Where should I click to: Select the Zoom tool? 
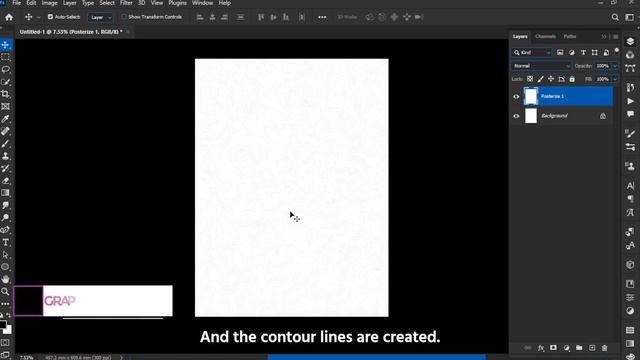[5, 291]
